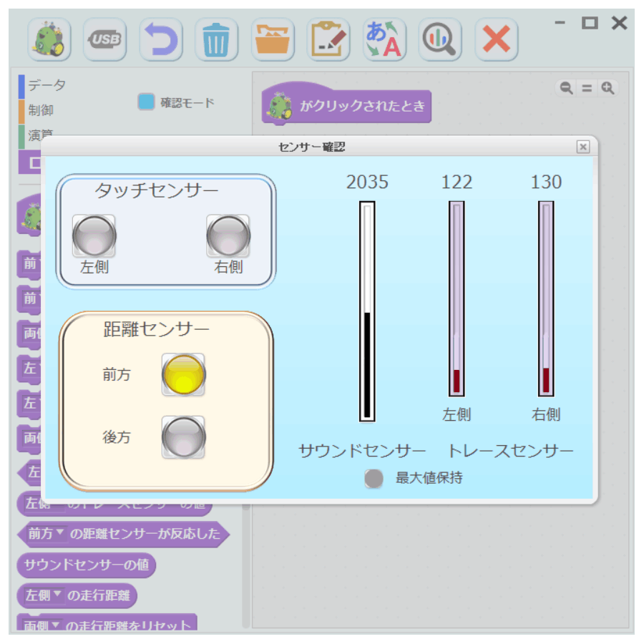
Task: Click the sound sensor level bar
Action: pos(367,311)
